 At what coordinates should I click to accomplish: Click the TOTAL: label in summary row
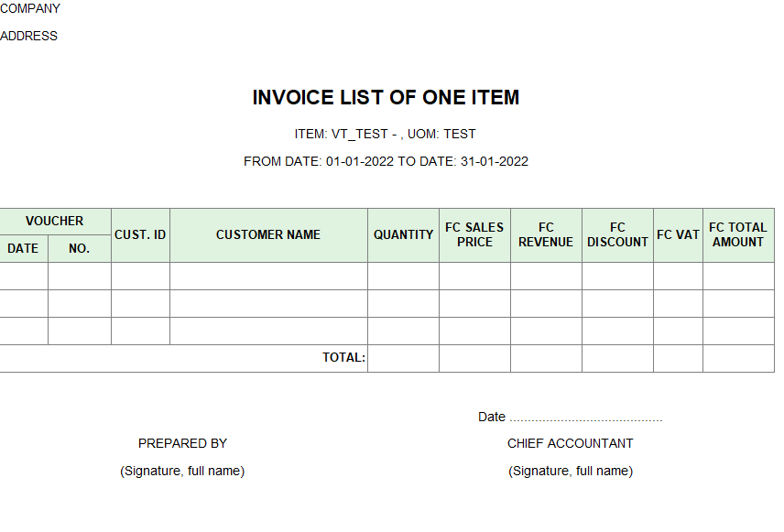[343, 357]
